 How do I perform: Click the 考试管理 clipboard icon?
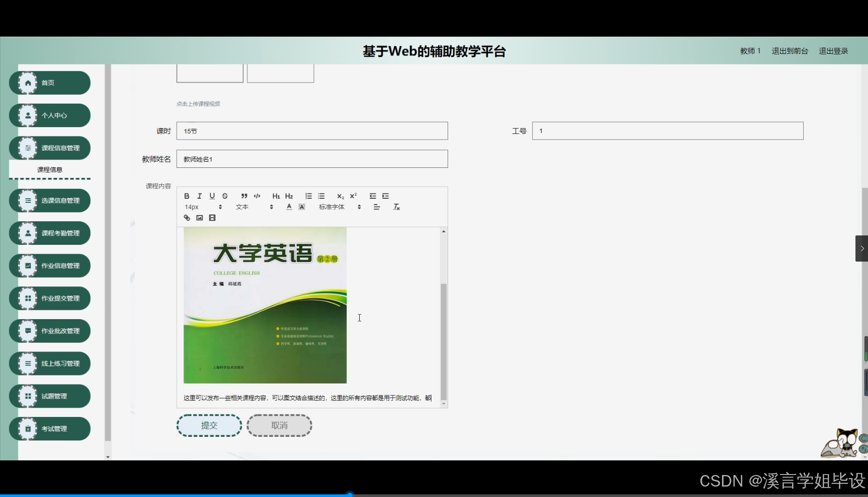(28, 429)
